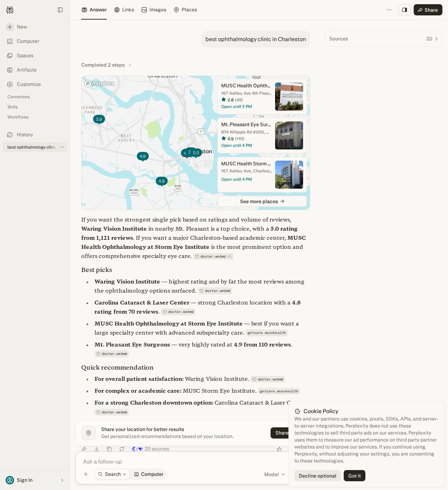Screen dimensions: 448x490
Task: Click the download answer icon
Action: [97, 449]
